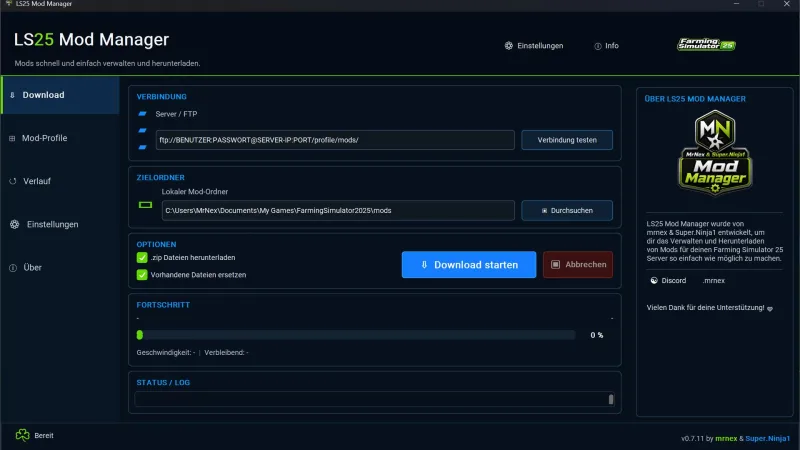This screenshot has width=800, height=450.
Task: Click the app icon in title bar
Action: pos(9,4)
